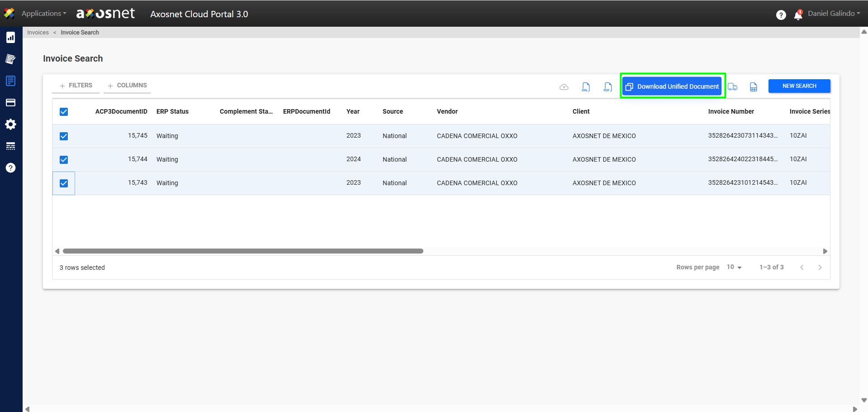Start a NEW SEARCH

(799, 86)
